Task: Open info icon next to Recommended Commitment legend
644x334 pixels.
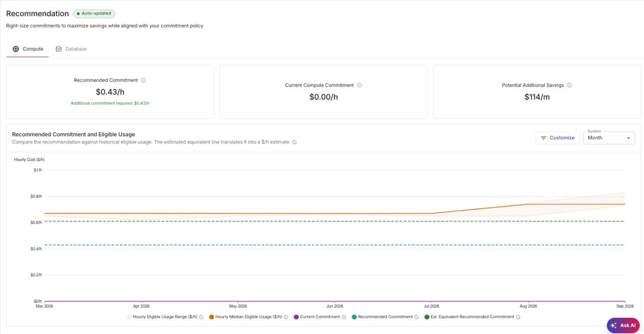Action: point(417,317)
